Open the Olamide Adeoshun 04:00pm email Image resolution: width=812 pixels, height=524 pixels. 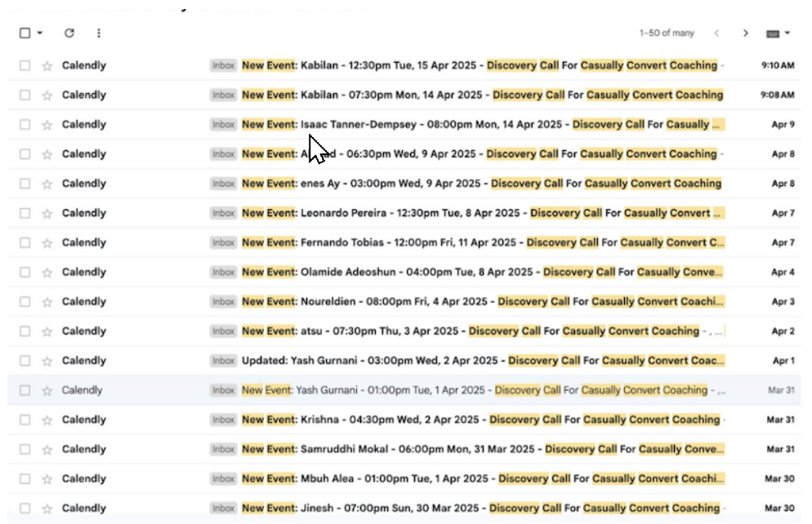(404, 272)
